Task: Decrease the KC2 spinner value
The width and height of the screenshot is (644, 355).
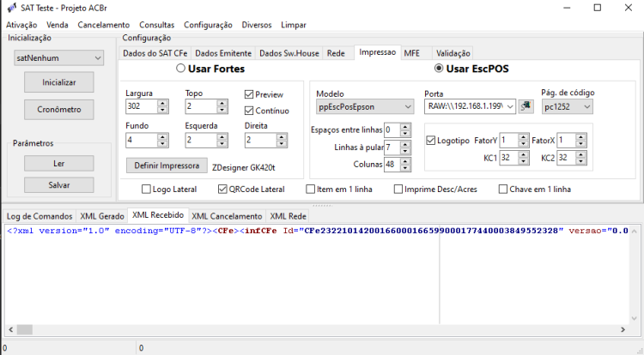Action: 580,161
